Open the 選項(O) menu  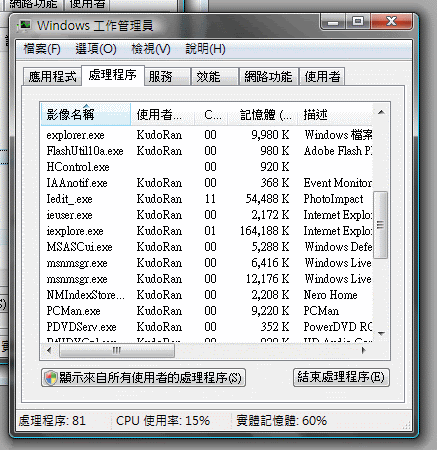(96, 49)
